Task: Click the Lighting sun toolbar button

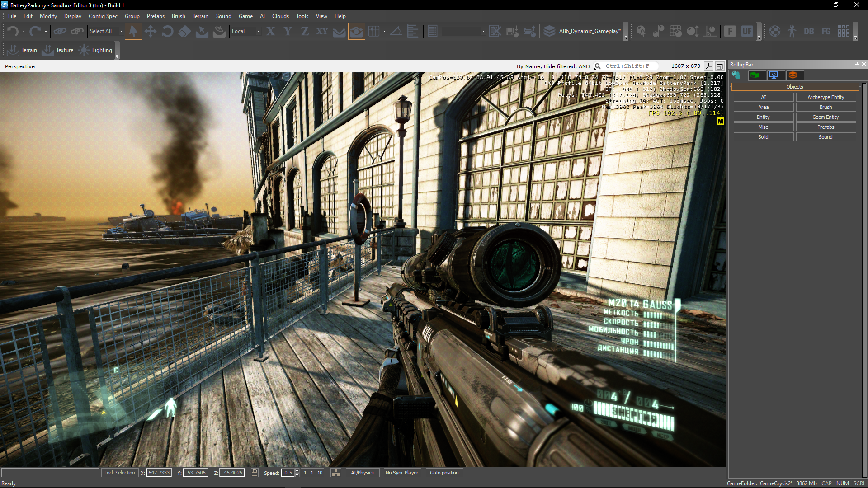Action: pos(95,50)
